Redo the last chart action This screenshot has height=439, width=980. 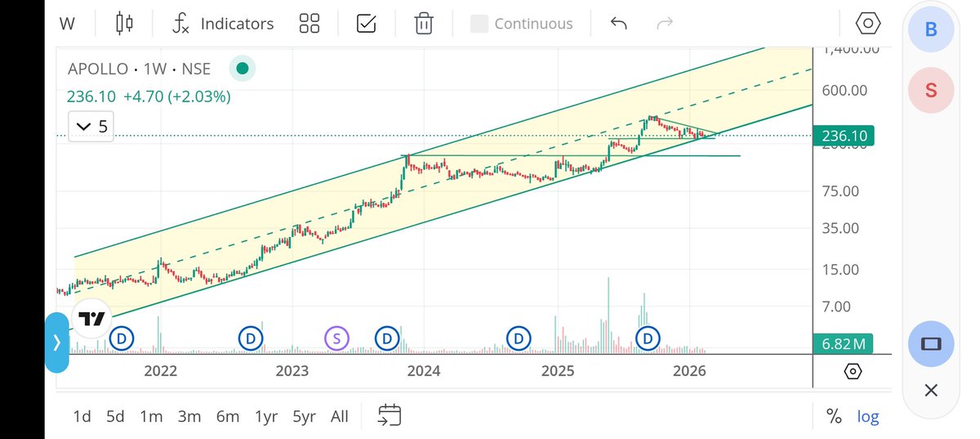tap(664, 23)
